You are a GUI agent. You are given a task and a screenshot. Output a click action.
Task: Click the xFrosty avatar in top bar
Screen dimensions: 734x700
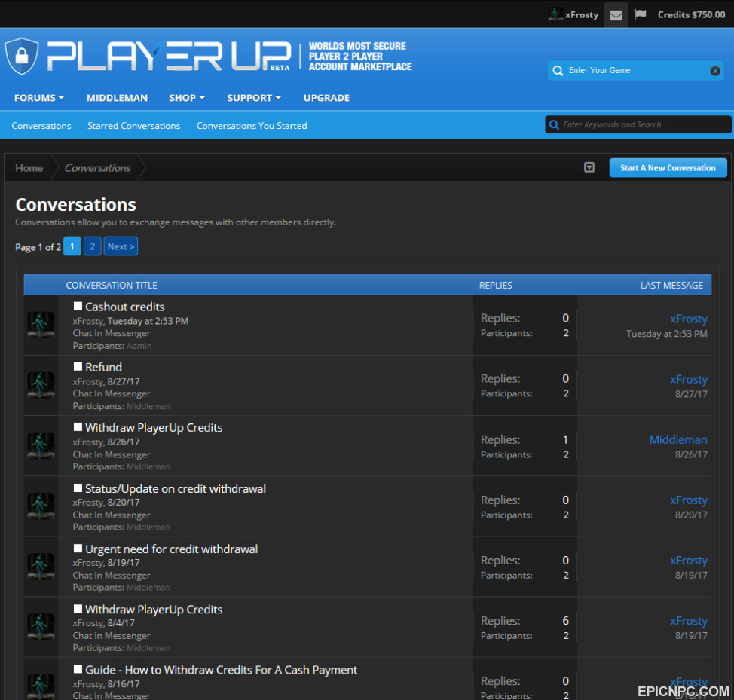pos(555,14)
